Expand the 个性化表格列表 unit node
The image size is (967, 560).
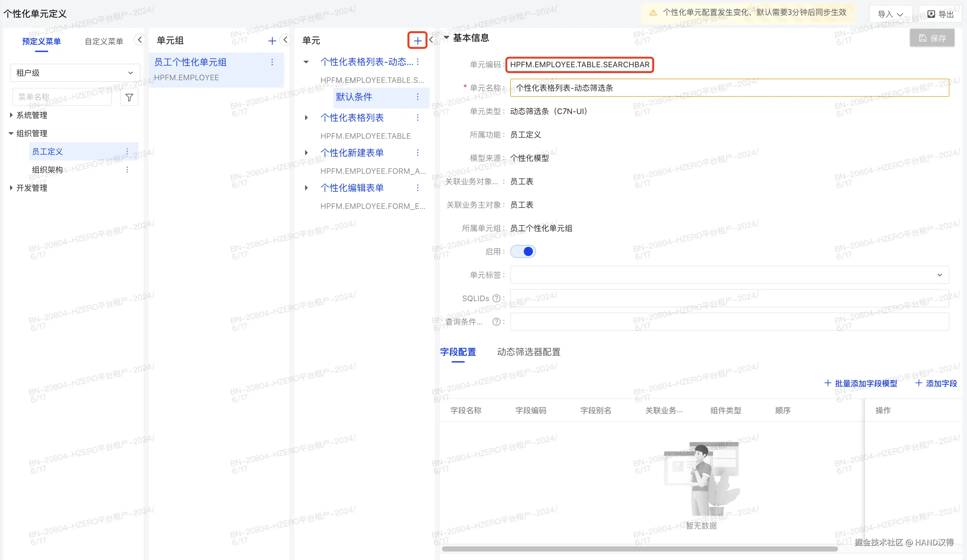pos(306,118)
